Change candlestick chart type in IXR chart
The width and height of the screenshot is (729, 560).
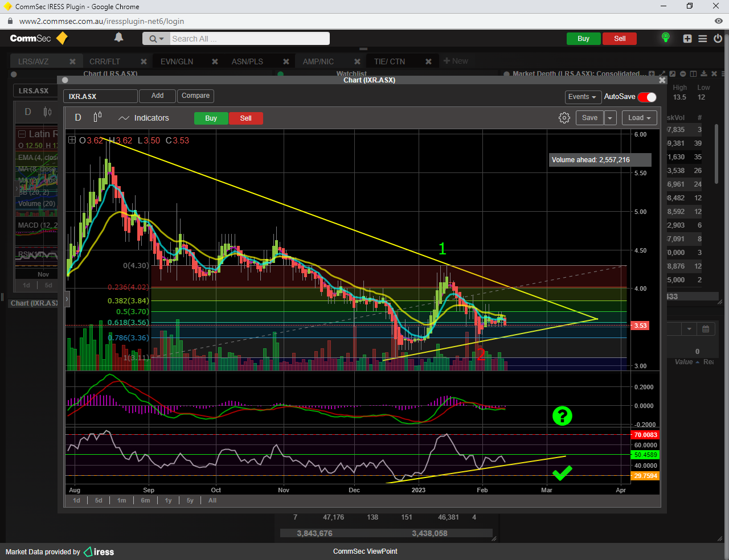point(97,117)
